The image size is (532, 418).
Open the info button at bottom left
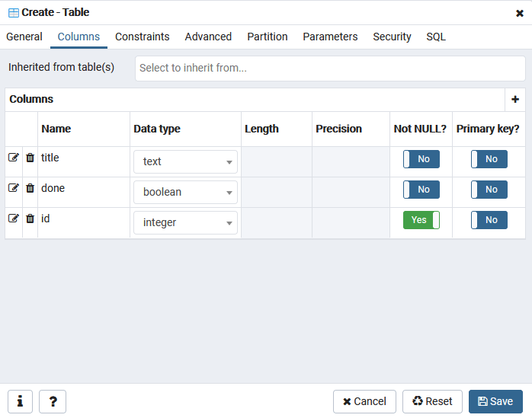pos(20,401)
